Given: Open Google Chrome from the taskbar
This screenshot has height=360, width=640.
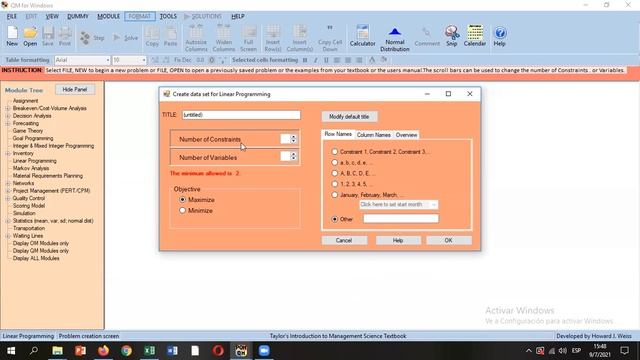Looking at the screenshot, I should [127, 351].
